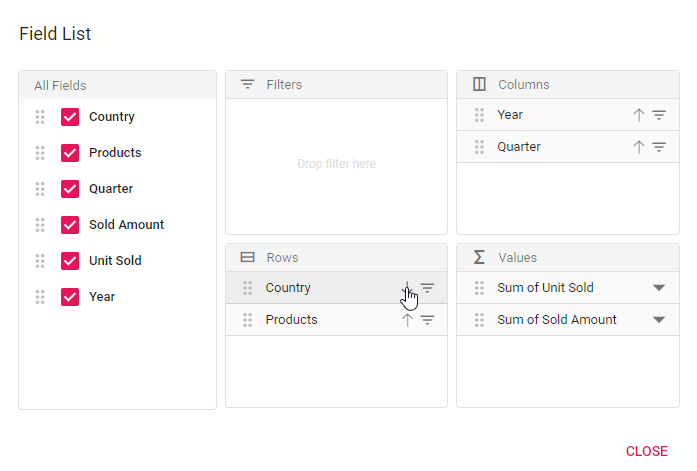Click drag handle of Unit Sold field
Screen dimensions: 697x471
tap(40, 261)
